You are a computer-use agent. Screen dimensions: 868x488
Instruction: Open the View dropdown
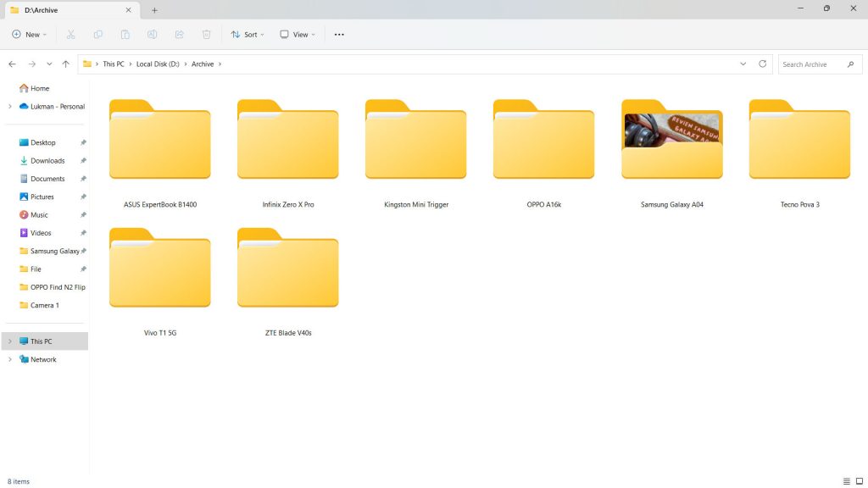pos(298,34)
